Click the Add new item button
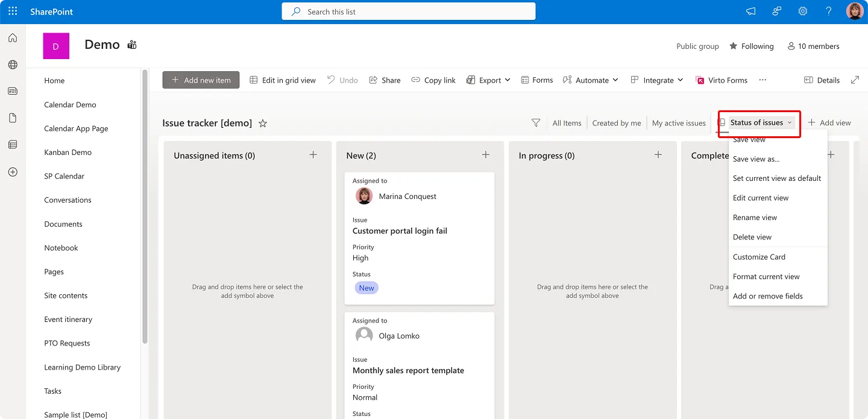Image resolution: width=868 pixels, height=419 pixels. point(201,80)
